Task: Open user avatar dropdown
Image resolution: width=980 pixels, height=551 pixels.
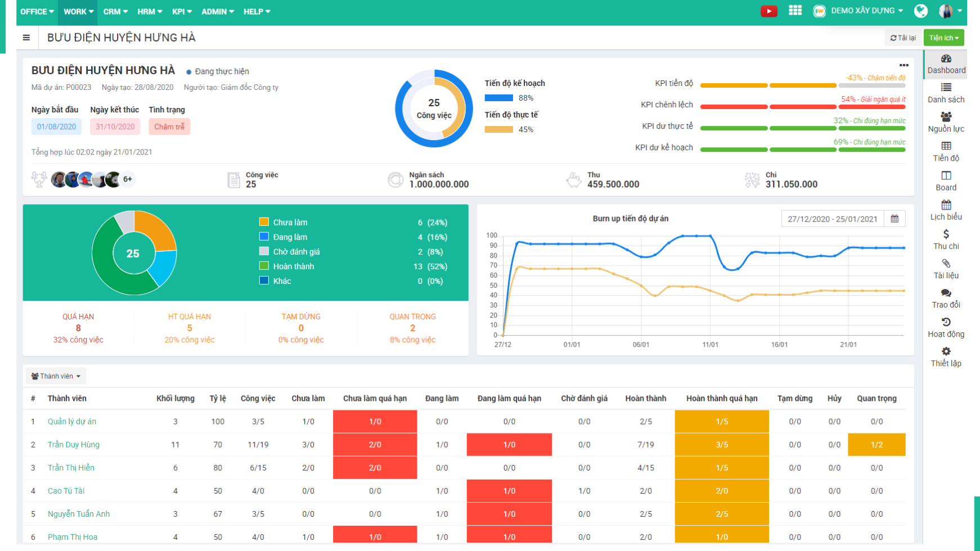Action: point(951,11)
